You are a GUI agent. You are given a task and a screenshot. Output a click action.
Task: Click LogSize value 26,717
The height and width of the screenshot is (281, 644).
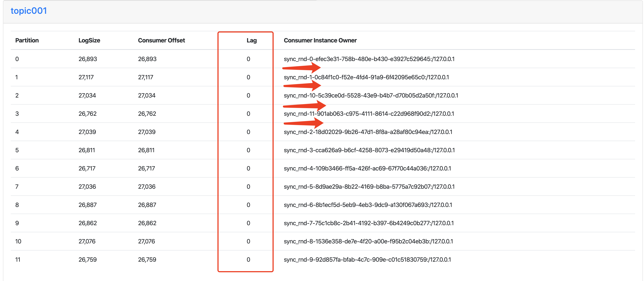pyautogui.click(x=87, y=168)
